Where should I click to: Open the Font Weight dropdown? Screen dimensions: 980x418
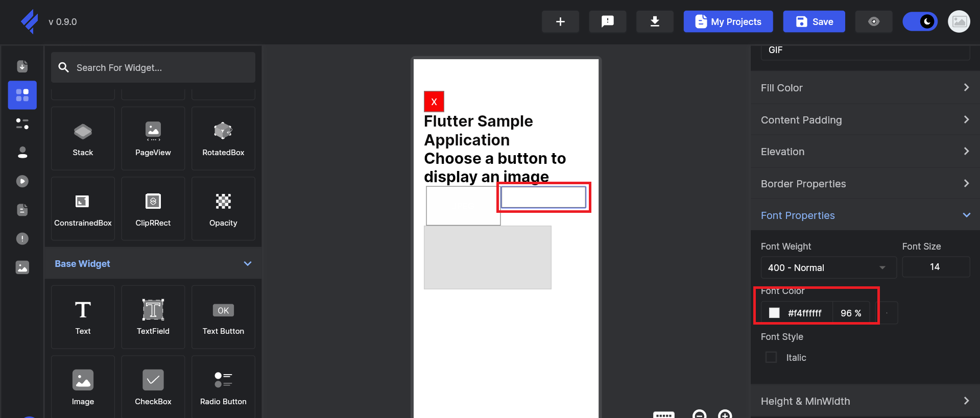pyautogui.click(x=828, y=267)
